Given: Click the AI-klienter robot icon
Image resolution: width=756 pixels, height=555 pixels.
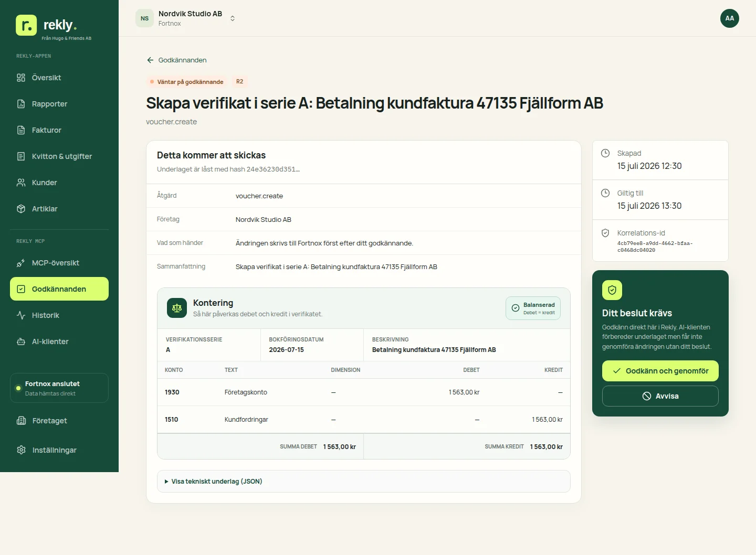Looking at the screenshot, I should pos(21,341).
